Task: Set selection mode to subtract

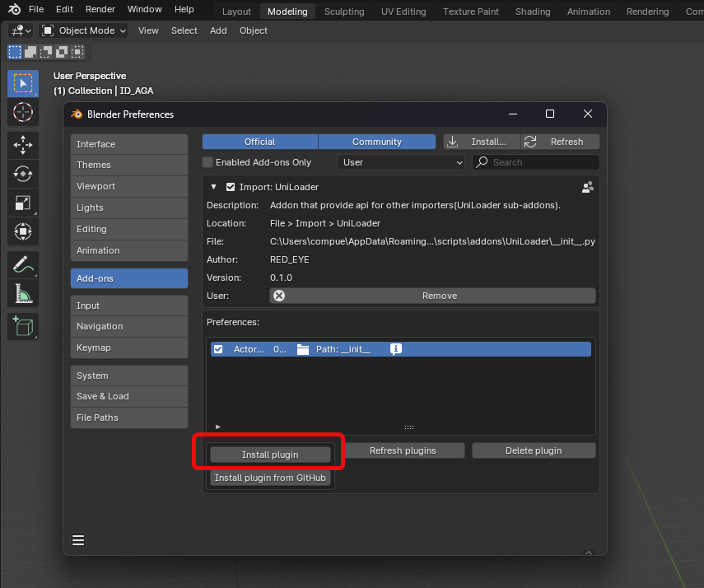Action: click(x=46, y=52)
